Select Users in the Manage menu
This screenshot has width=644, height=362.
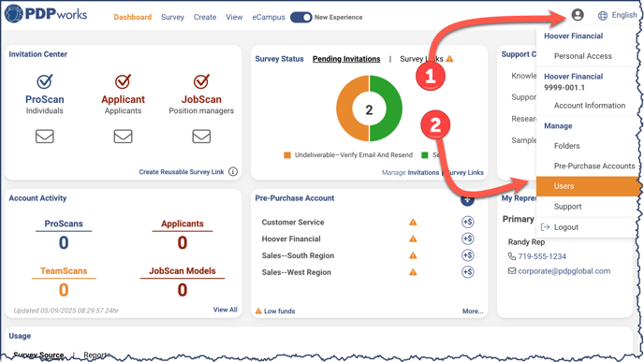click(x=587, y=186)
